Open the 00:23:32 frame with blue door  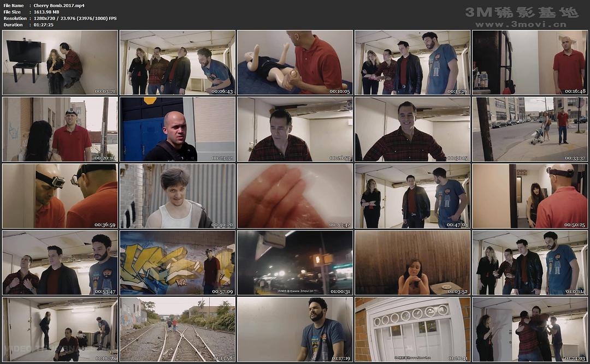click(178, 129)
